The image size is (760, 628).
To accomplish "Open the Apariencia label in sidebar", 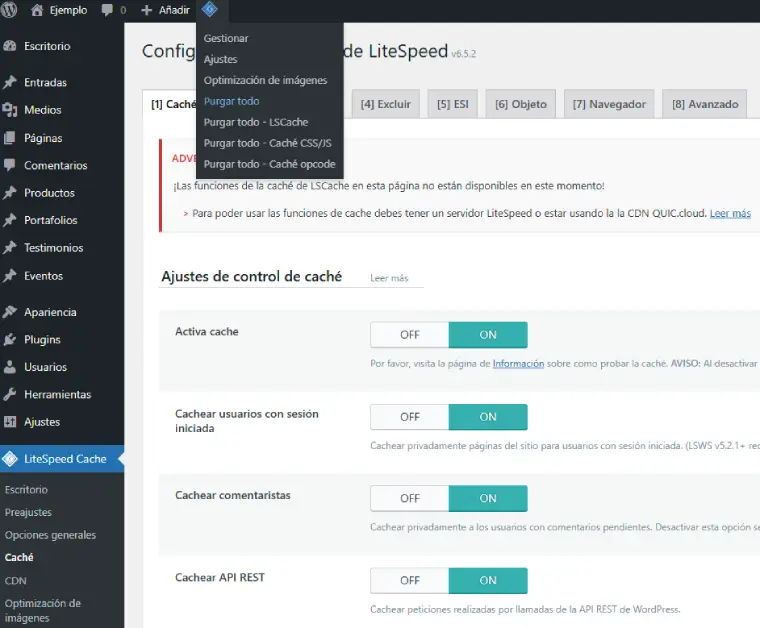I will pos(50,312).
